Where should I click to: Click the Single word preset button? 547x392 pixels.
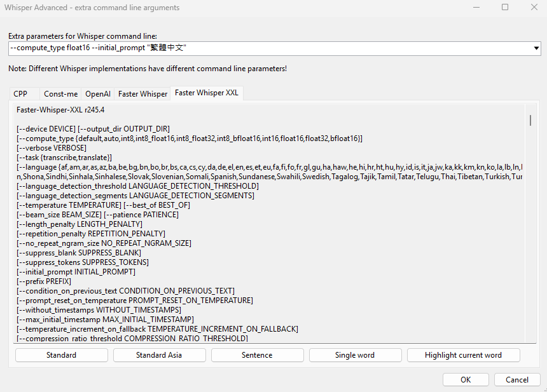click(x=355, y=355)
